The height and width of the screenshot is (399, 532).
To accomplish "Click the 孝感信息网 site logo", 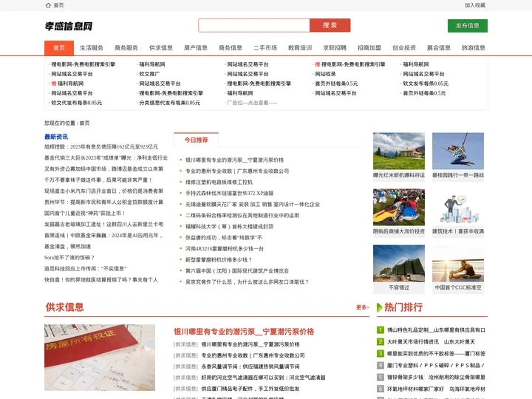I will point(69,26).
